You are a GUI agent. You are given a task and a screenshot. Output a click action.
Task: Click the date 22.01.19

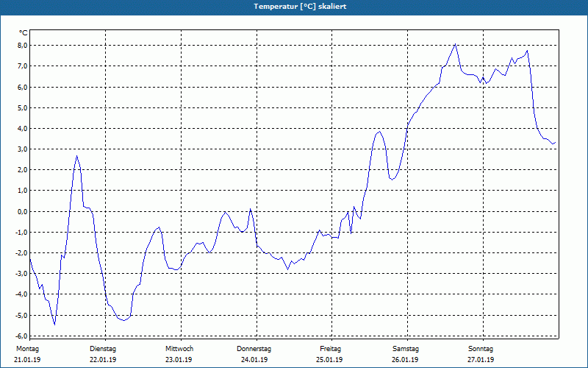(x=103, y=360)
